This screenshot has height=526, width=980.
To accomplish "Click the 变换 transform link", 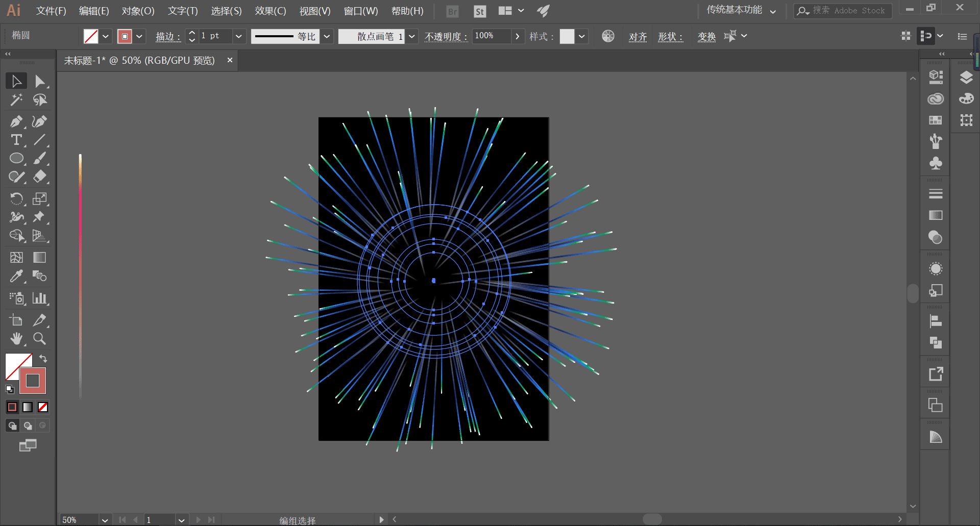I will point(707,37).
